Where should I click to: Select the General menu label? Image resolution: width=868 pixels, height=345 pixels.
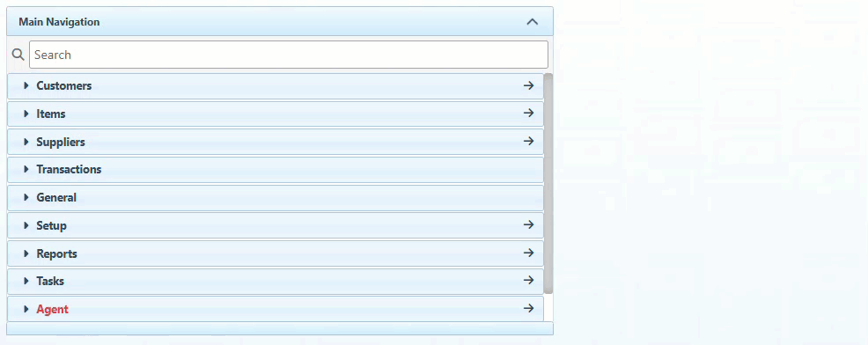coord(56,197)
